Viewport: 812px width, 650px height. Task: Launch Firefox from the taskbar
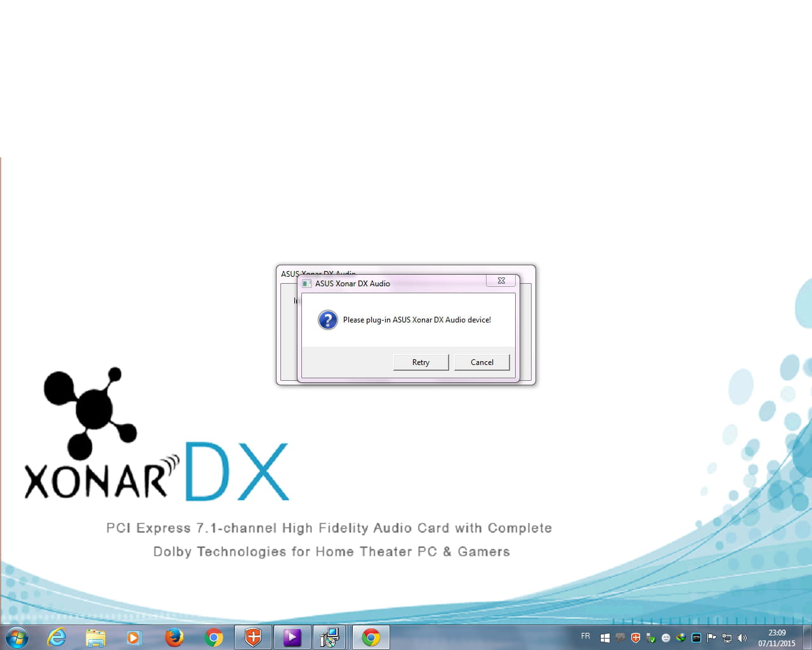(x=174, y=637)
